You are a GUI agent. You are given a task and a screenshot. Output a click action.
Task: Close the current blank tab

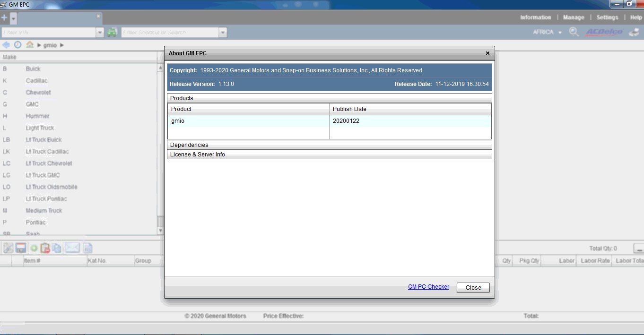[x=98, y=16]
